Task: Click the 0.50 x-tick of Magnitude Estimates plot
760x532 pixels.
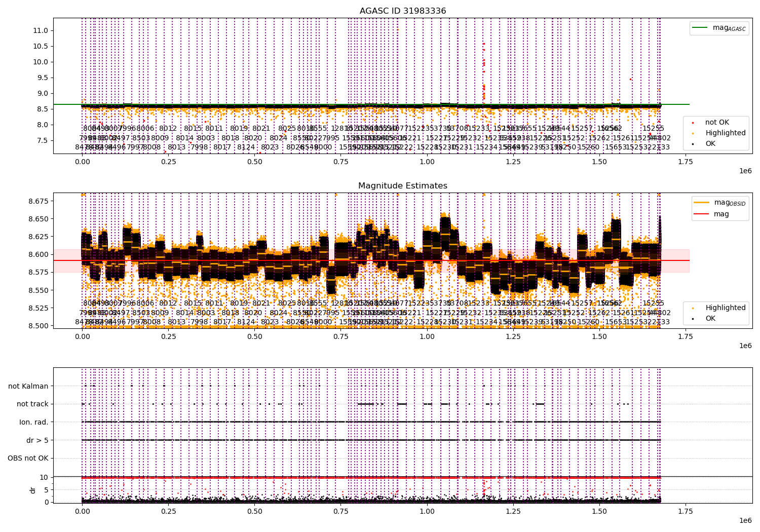Action: (254, 336)
